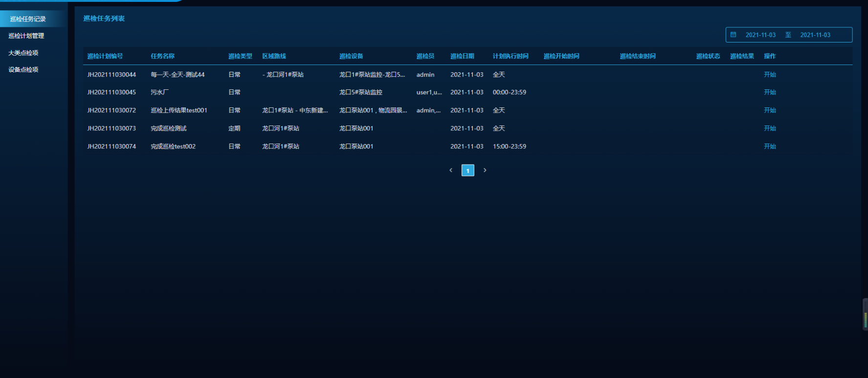
Task: Click the 巡检状态 column header
Action: coord(708,56)
